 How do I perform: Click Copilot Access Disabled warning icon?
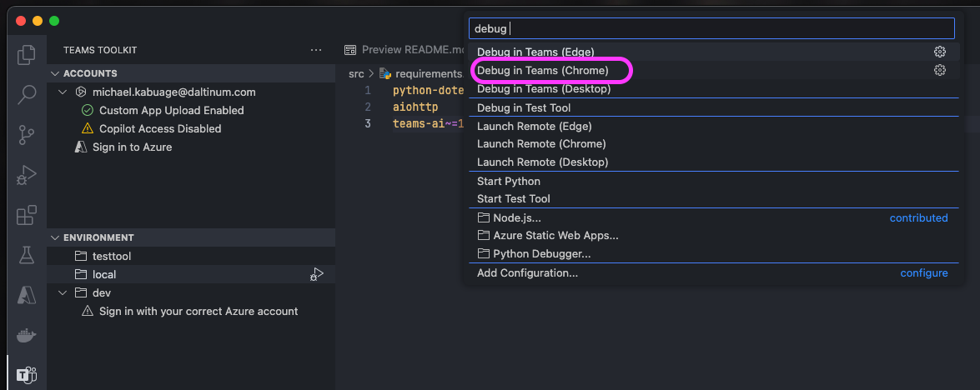pos(88,128)
